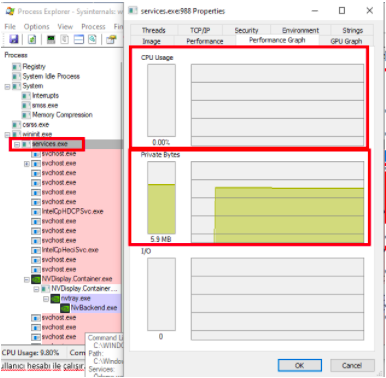Open the Process menu
386x378 pixels.
pyautogui.click(x=93, y=26)
